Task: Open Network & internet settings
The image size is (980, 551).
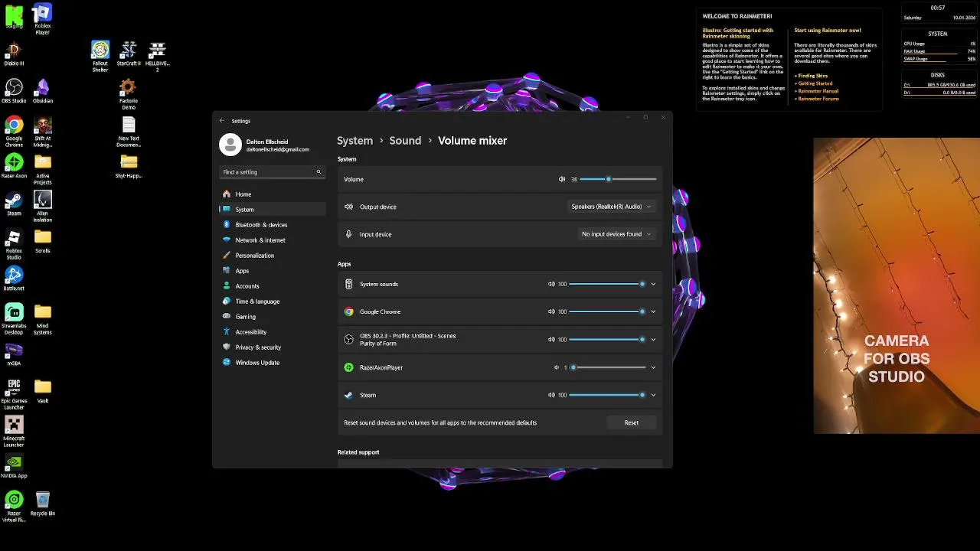Action: click(273, 240)
